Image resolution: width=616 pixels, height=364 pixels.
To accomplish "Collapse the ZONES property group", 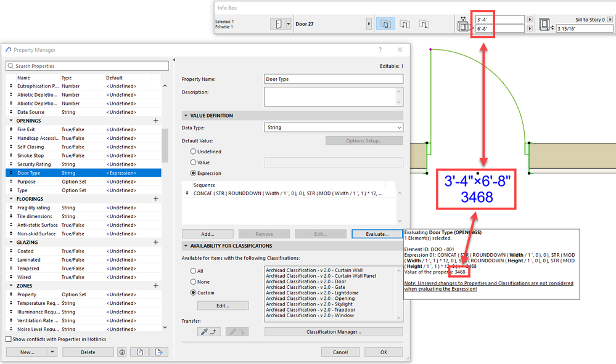I will tap(11, 286).
